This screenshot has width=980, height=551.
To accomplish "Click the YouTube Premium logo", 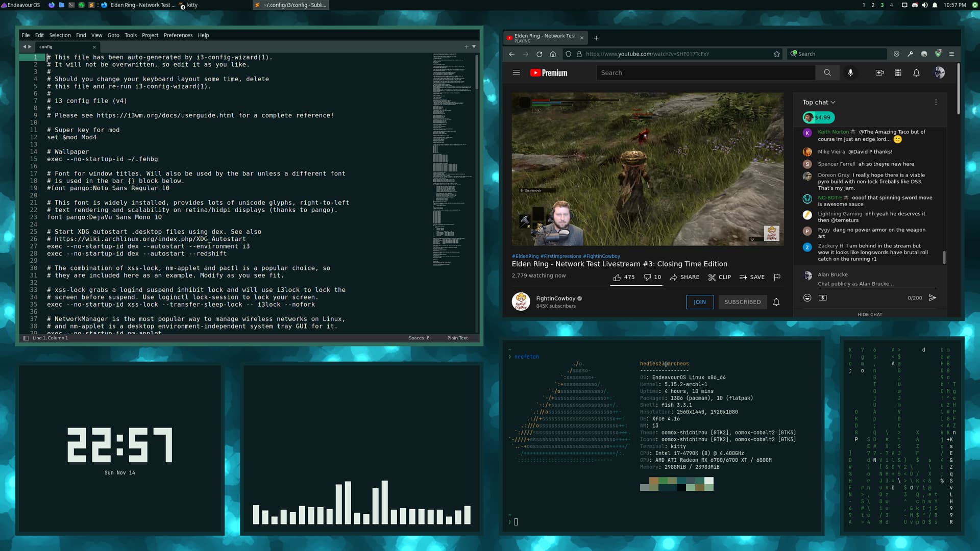I will 549,73.
